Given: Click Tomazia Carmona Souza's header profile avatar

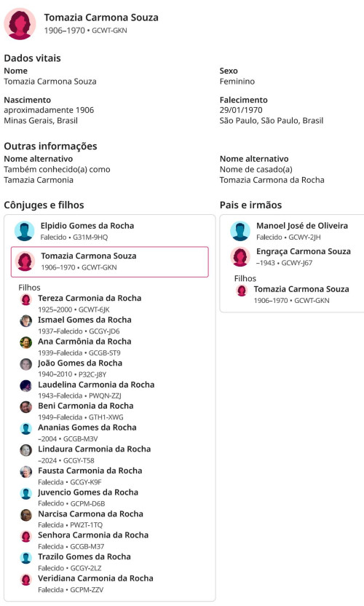Looking at the screenshot, I should 20,23.
